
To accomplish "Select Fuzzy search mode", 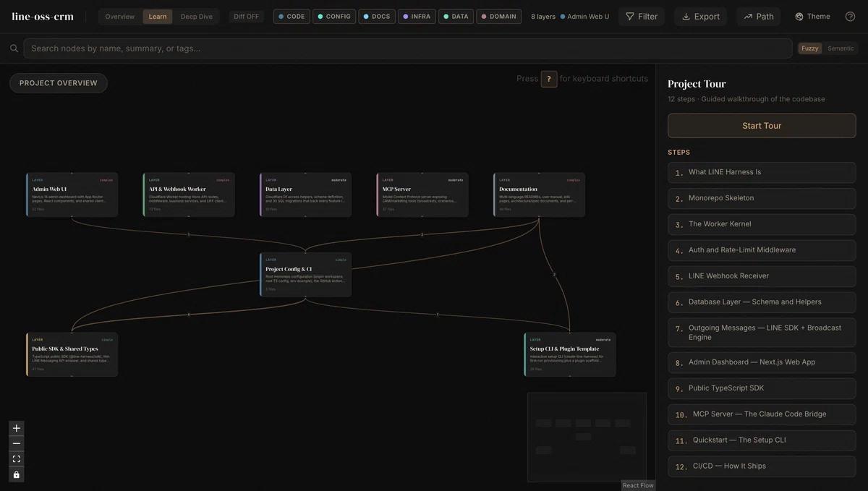I will (810, 48).
